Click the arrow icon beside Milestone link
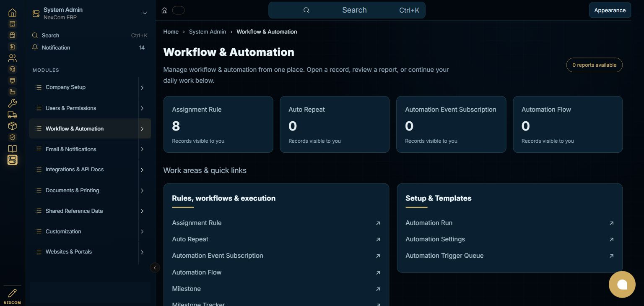Screen dimensions: 644x306 pyautogui.click(x=378, y=289)
